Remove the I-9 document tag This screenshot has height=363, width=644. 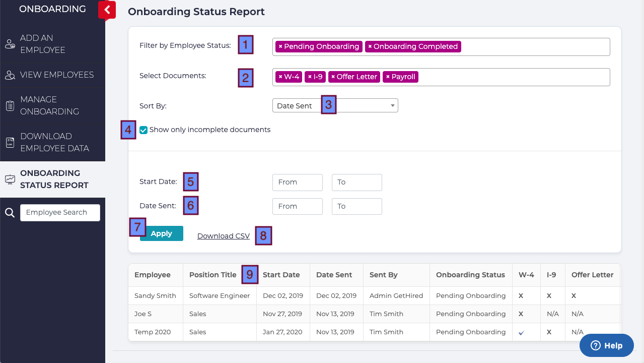309,77
